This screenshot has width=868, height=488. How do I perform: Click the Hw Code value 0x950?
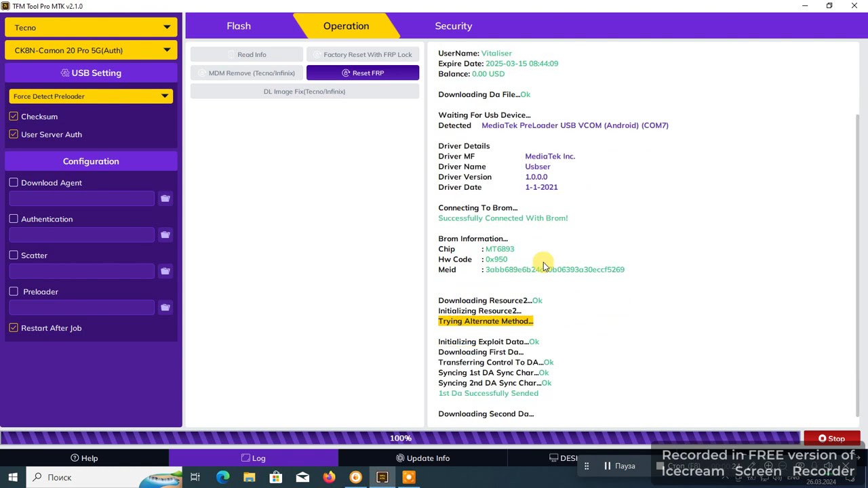tap(496, 260)
